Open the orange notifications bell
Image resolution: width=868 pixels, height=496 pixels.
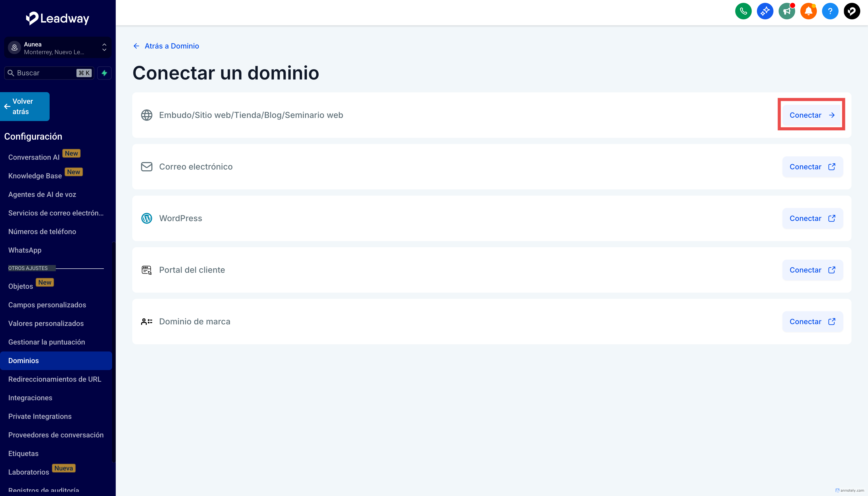[808, 11]
